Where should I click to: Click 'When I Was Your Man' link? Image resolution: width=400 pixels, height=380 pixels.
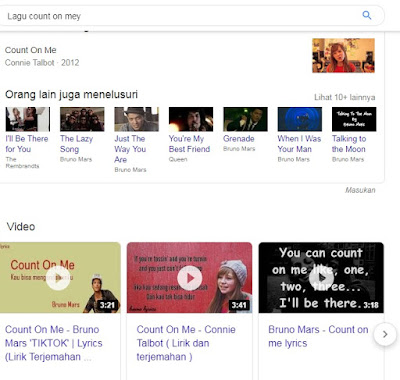[x=299, y=144]
